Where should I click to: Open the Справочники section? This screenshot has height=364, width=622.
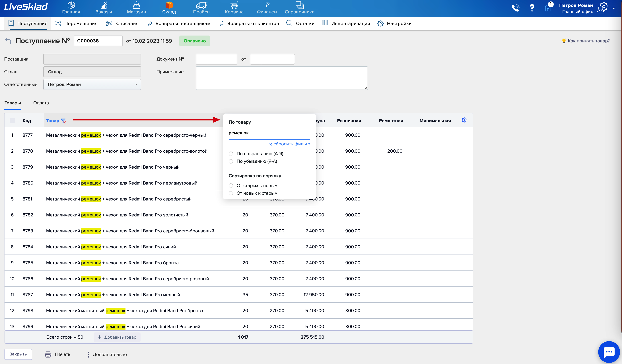[x=299, y=8]
